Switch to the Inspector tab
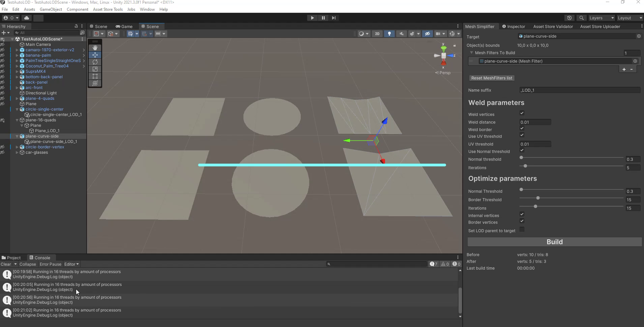 pyautogui.click(x=514, y=26)
